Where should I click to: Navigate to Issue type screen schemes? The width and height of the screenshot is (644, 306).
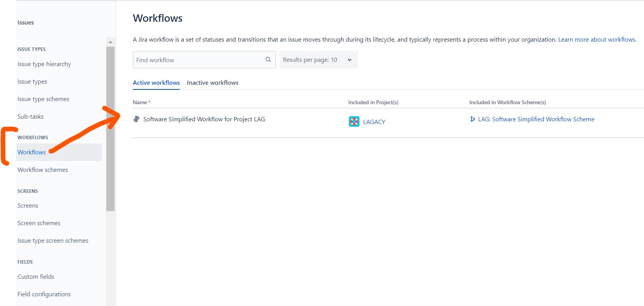point(53,241)
